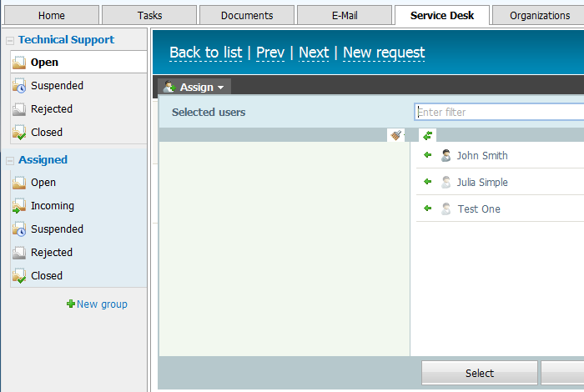Click the Closed folder icon under Assigned

point(19,276)
